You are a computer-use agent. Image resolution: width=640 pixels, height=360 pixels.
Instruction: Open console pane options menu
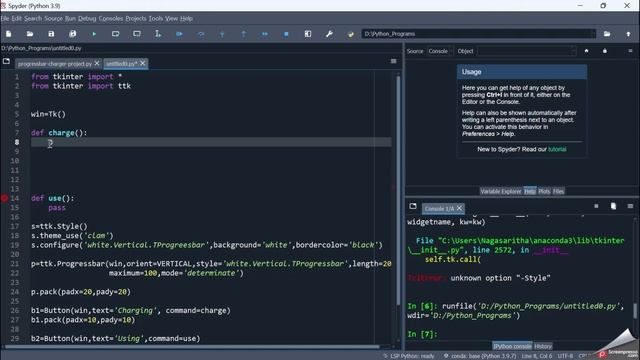630,206
